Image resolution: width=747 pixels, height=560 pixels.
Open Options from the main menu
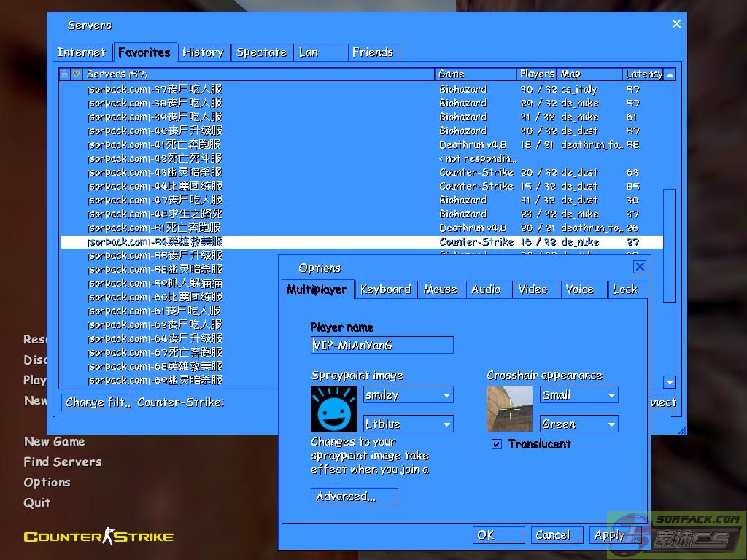pyautogui.click(x=47, y=483)
